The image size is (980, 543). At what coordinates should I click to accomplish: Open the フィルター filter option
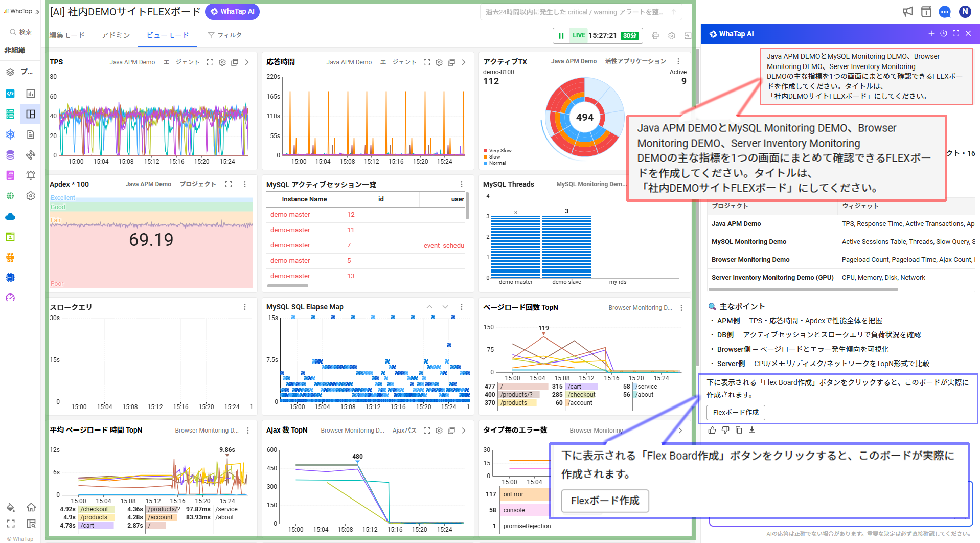[x=227, y=35]
